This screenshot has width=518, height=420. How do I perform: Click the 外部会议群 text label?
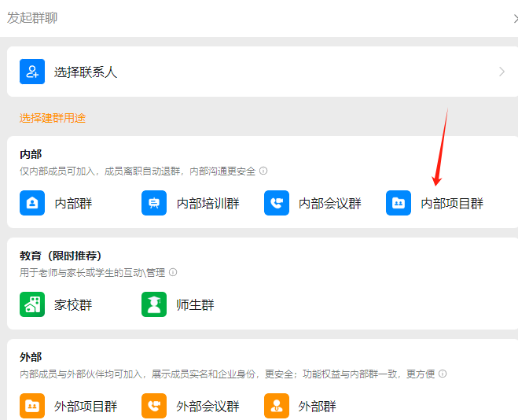(x=208, y=407)
